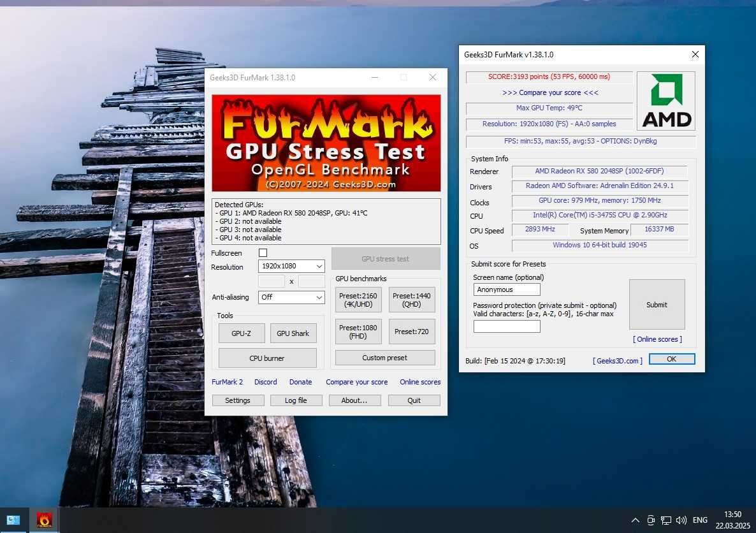Viewport: 756px width, 533px height.
Task: Click the Renderer AMD Radeon RX 580 value
Action: pyautogui.click(x=599, y=171)
